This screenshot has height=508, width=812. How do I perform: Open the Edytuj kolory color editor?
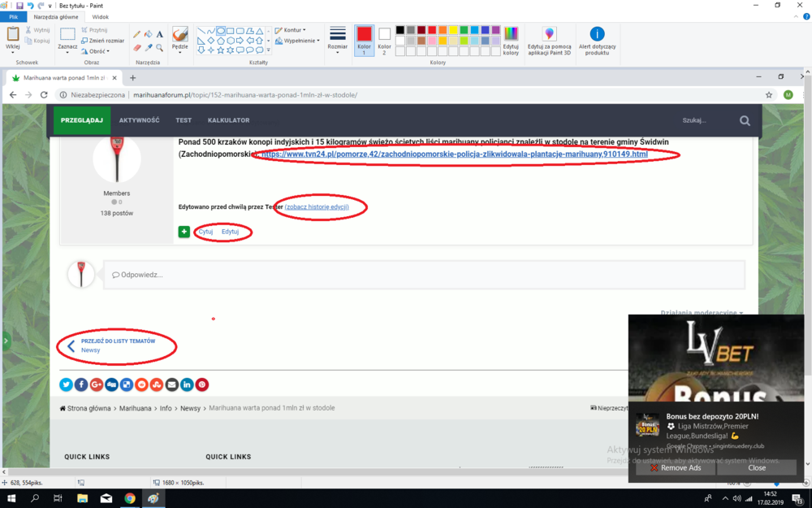[x=511, y=39]
